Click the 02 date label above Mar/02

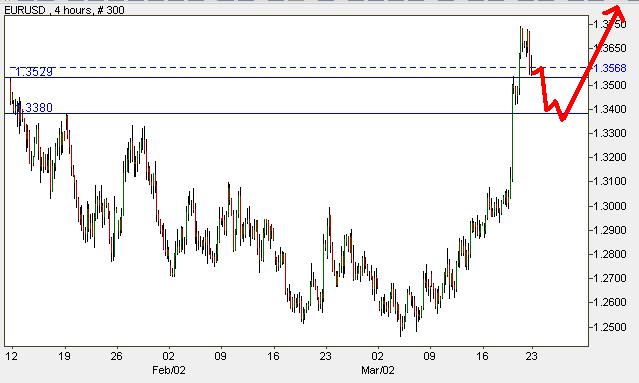click(378, 356)
